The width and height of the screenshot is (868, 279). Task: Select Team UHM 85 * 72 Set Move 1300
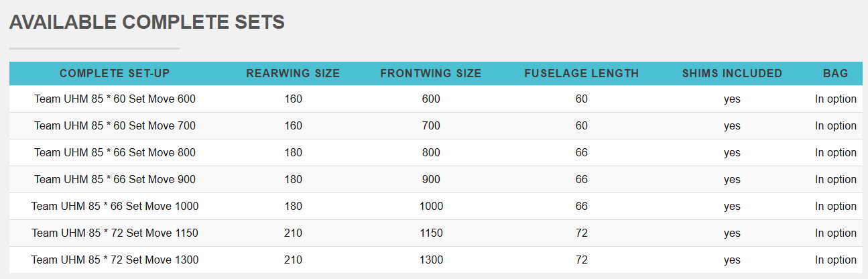[115, 260]
